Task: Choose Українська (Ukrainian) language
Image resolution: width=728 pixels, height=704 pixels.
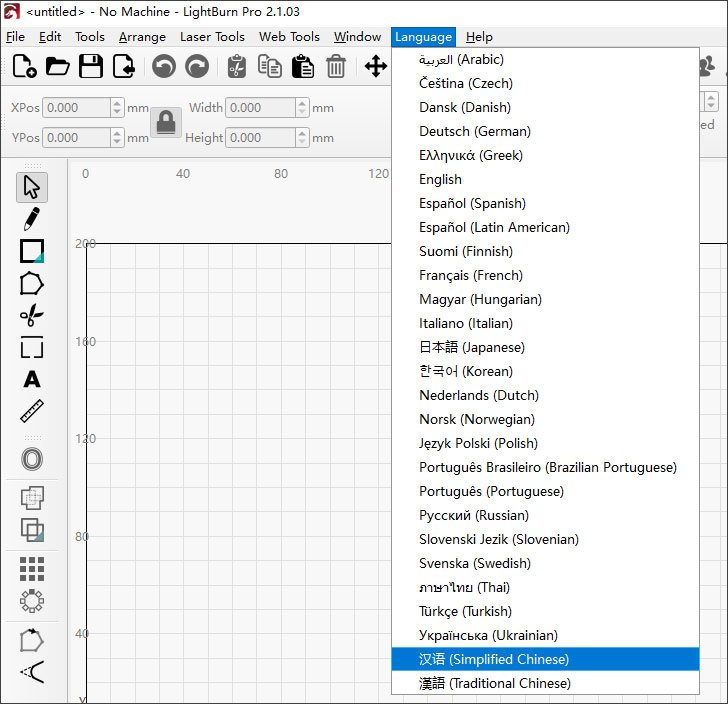Action: point(545,635)
